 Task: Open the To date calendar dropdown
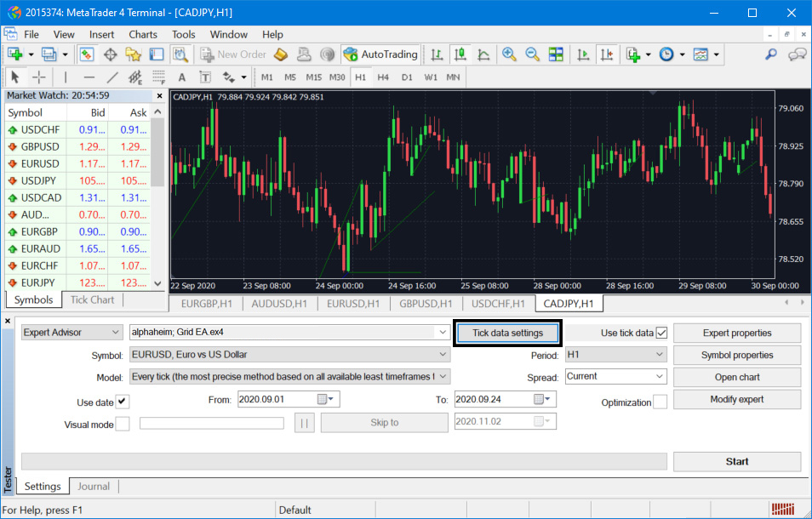click(x=543, y=399)
